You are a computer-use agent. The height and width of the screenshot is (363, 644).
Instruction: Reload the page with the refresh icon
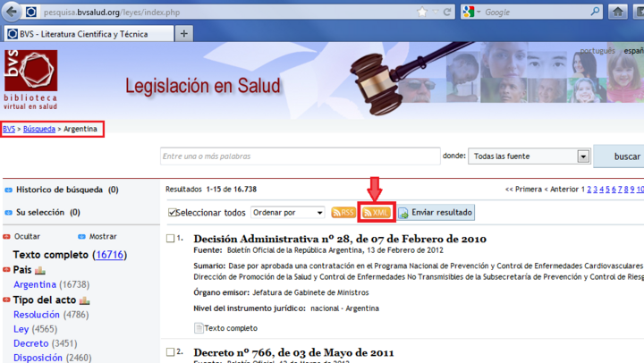click(448, 12)
